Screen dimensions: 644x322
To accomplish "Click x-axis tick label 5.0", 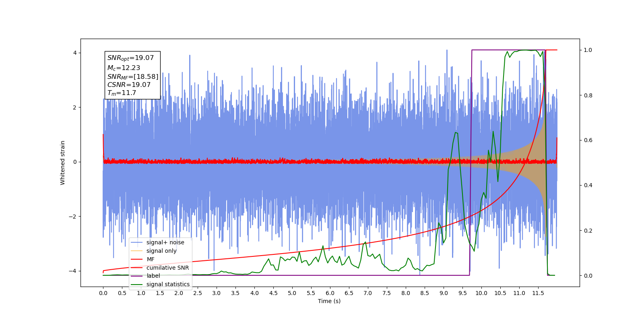I will 292,293.
